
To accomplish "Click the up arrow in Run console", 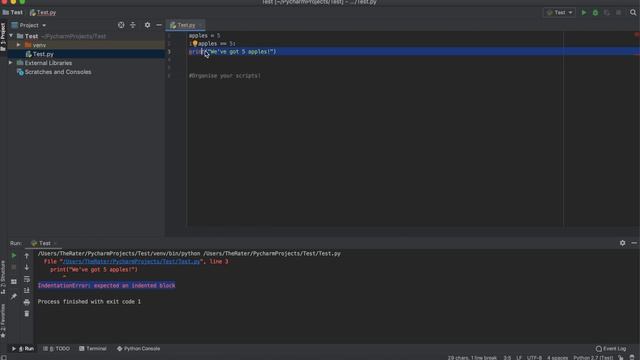I will coord(27,256).
